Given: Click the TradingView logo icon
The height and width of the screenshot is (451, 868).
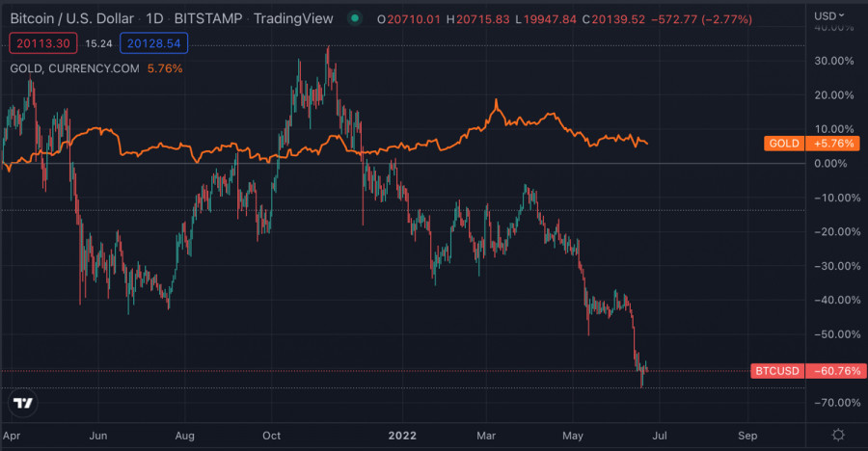Looking at the screenshot, I should click(x=23, y=403).
